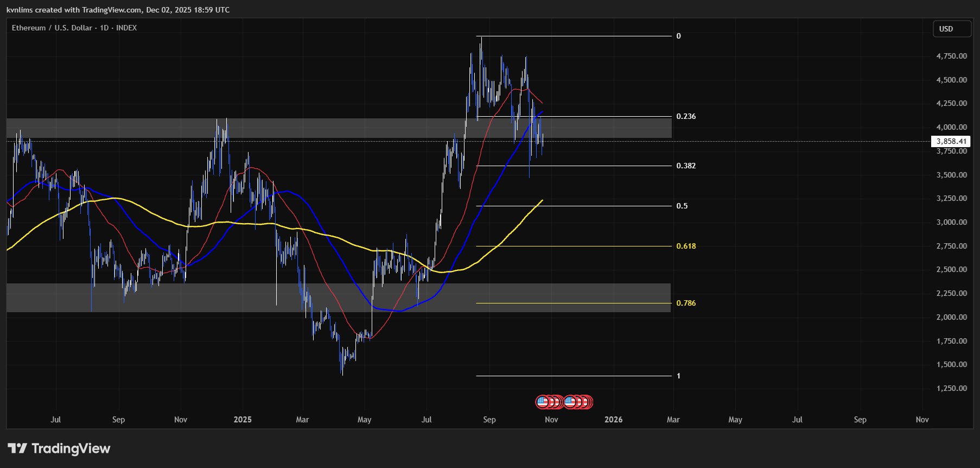The width and height of the screenshot is (980, 468).
Task: Select the 0.5 Fibonacci level label
Action: click(682, 206)
